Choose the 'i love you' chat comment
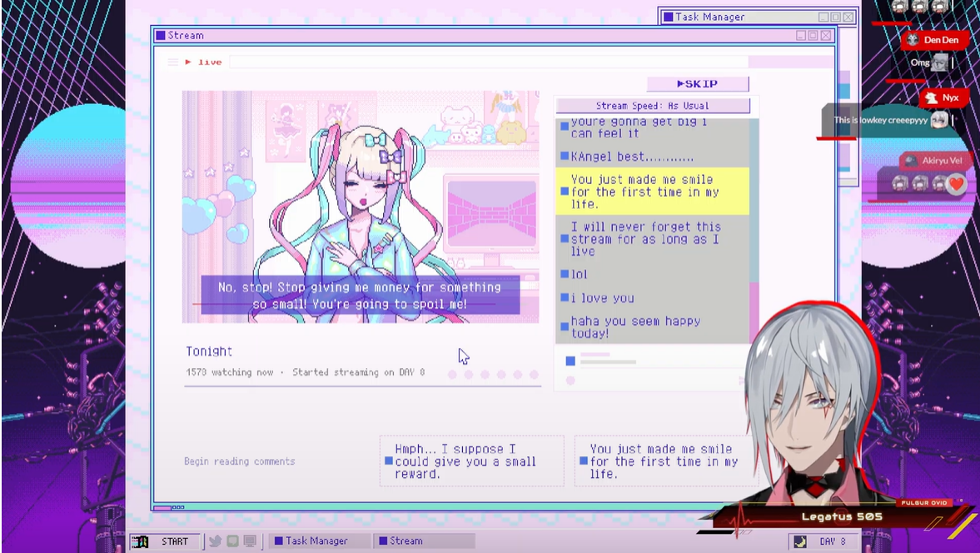The image size is (980, 553). tap(652, 298)
